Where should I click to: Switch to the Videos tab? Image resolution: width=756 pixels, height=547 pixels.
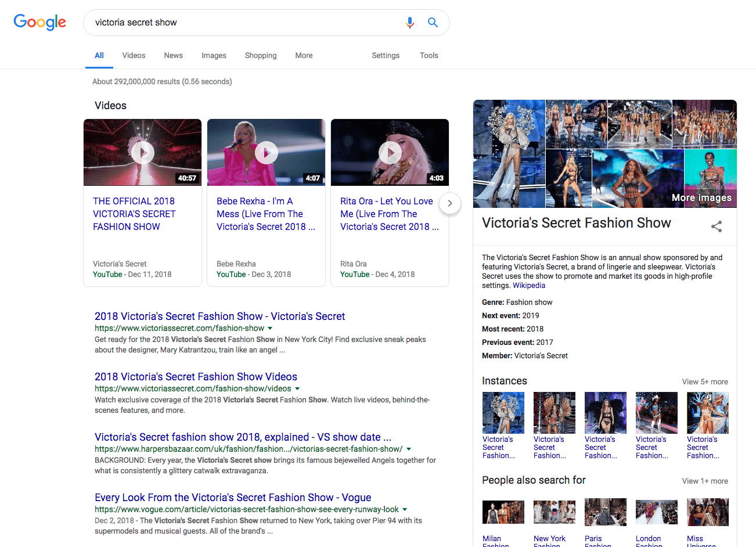(134, 56)
